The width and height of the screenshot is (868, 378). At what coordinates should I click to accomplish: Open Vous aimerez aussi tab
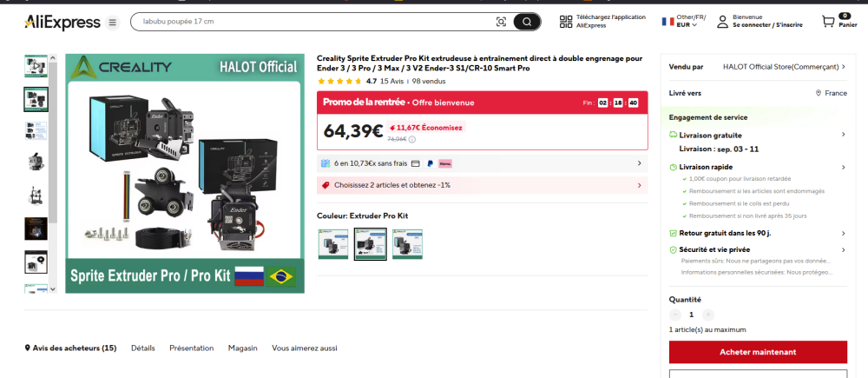click(305, 348)
